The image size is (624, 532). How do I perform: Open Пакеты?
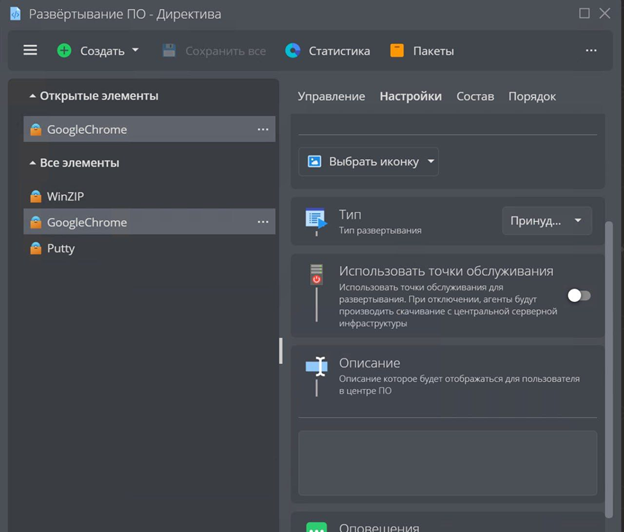pyautogui.click(x=433, y=51)
